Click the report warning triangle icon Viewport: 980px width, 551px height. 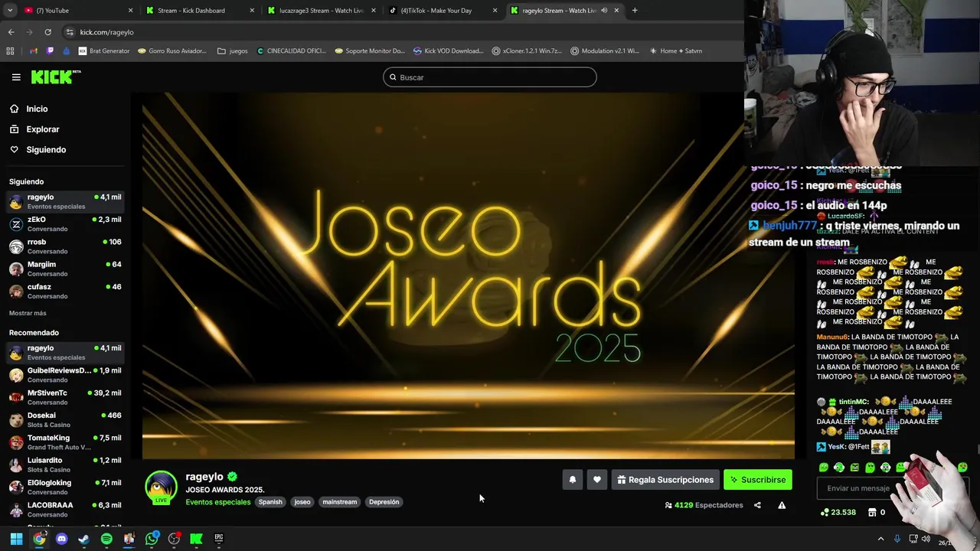[782, 505]
